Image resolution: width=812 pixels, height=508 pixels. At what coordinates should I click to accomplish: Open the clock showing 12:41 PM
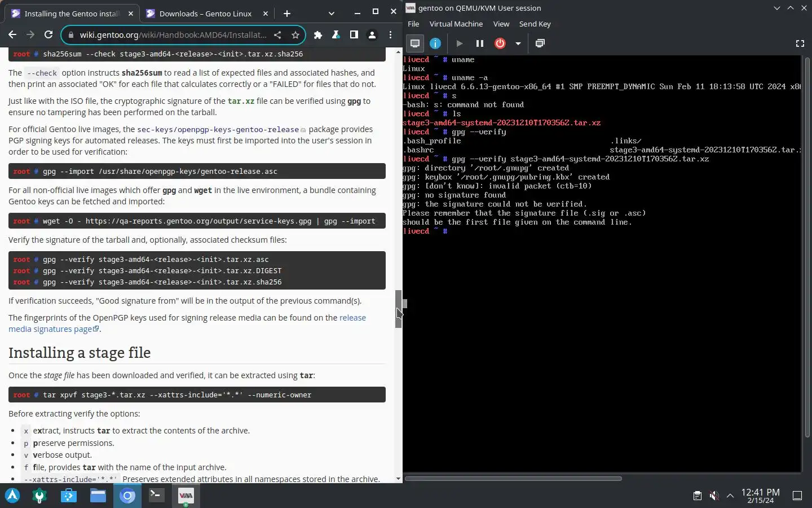coord(761,496)
